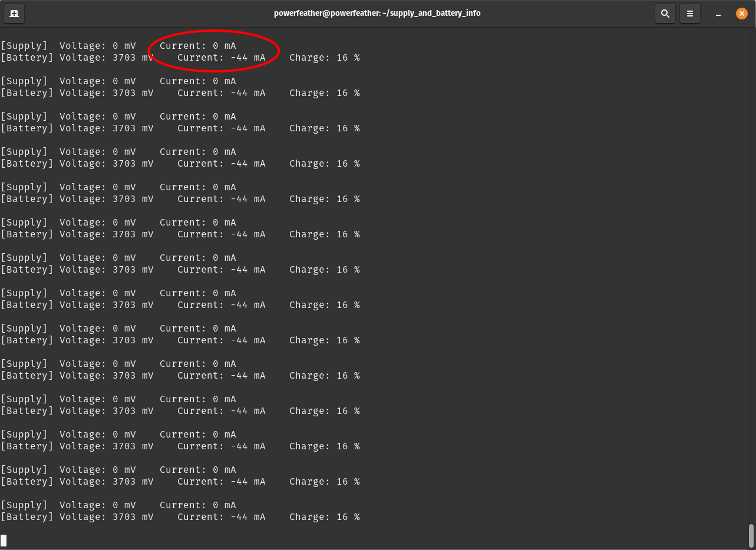
Task: Open a new terminal tab
Action: 14,13
